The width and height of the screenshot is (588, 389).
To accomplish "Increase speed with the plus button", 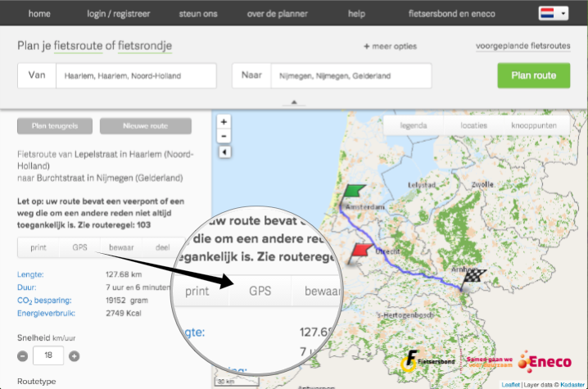I will (75, 356).
